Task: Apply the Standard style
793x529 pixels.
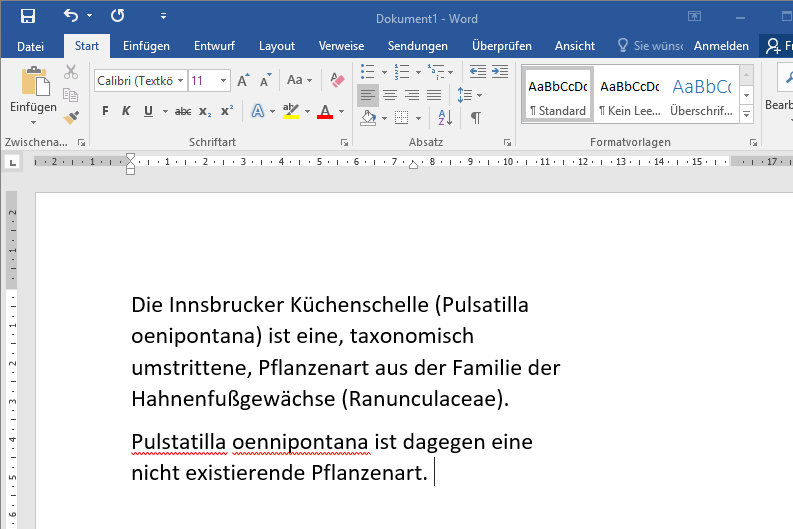Action: [557, 95]
